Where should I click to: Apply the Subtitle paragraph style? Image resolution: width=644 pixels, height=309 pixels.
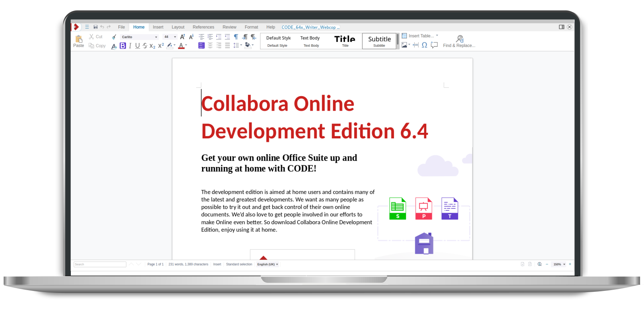click(379, 41)
